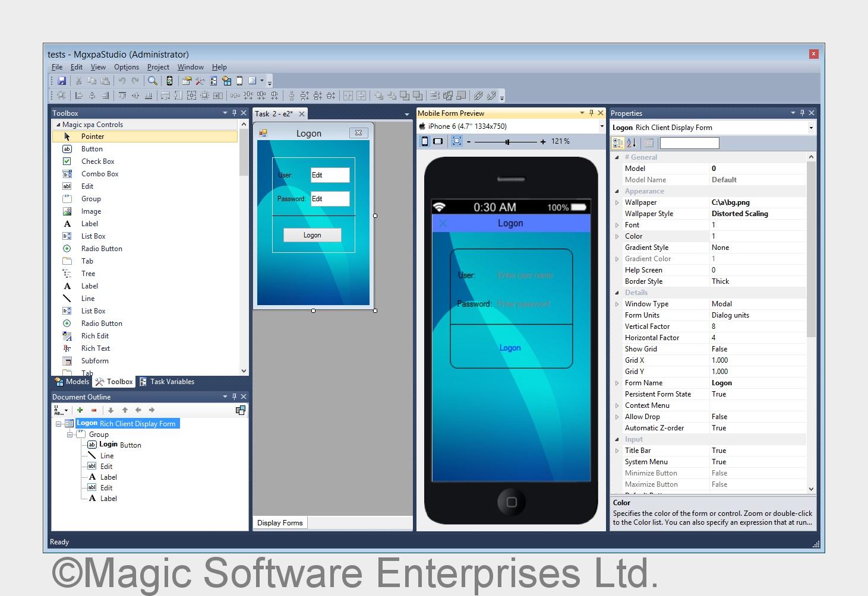Collapse the Appearance category in Properties
Screen dimensions: 868x596
tap(617, 191)
